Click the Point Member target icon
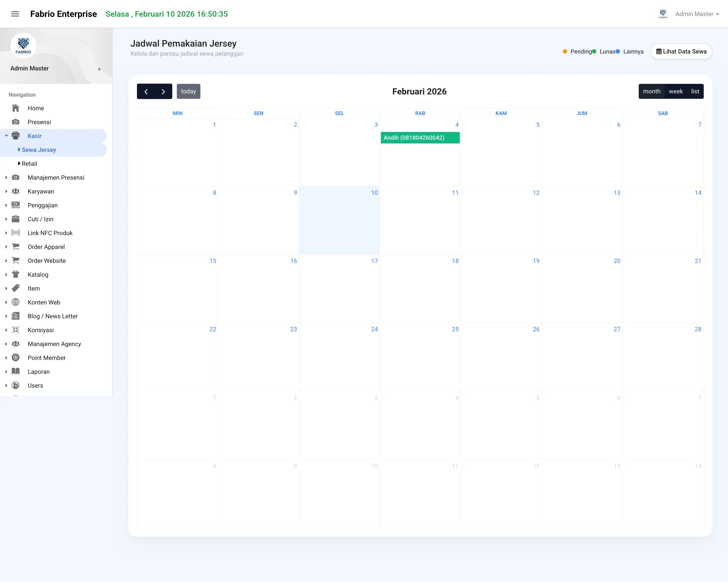This screenshot has height=582, width=728. 16,358
